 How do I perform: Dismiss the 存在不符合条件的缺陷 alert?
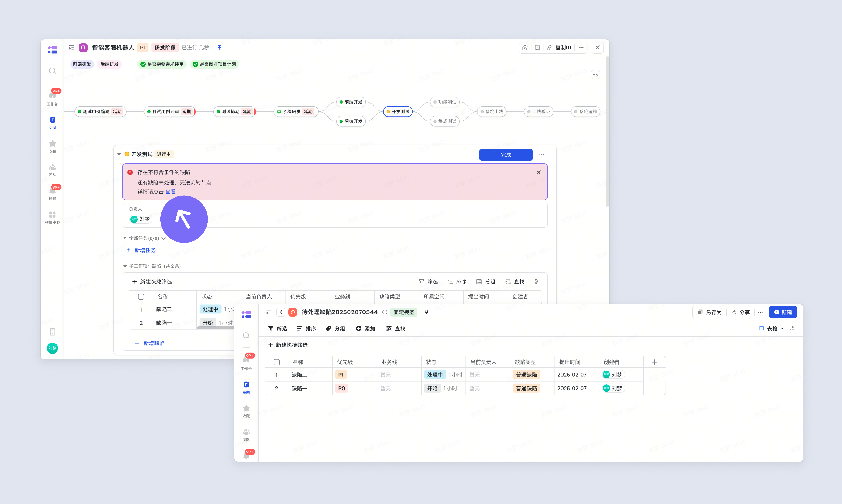[539, 172]
